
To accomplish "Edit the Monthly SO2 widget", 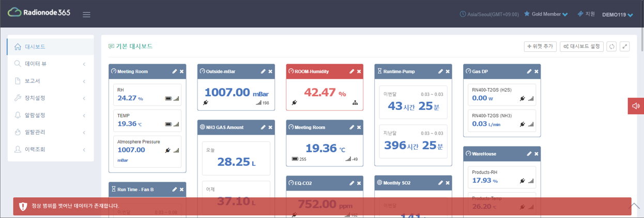I will 441,183.
